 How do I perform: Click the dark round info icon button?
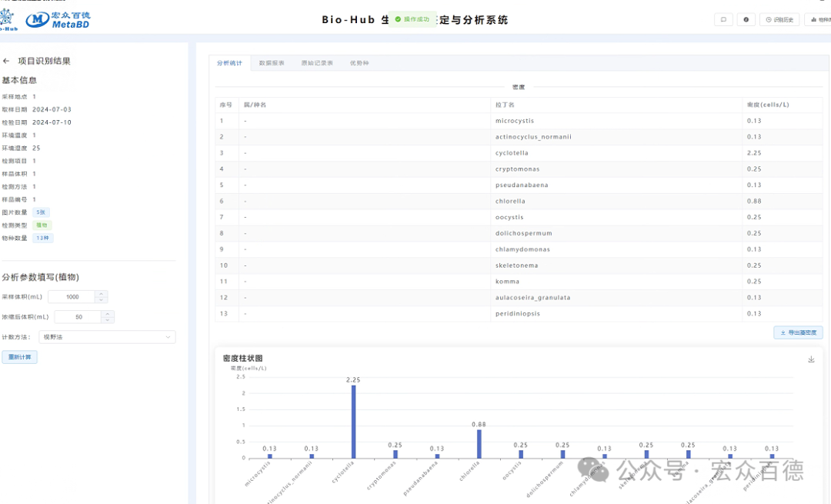tap(746, 19)
